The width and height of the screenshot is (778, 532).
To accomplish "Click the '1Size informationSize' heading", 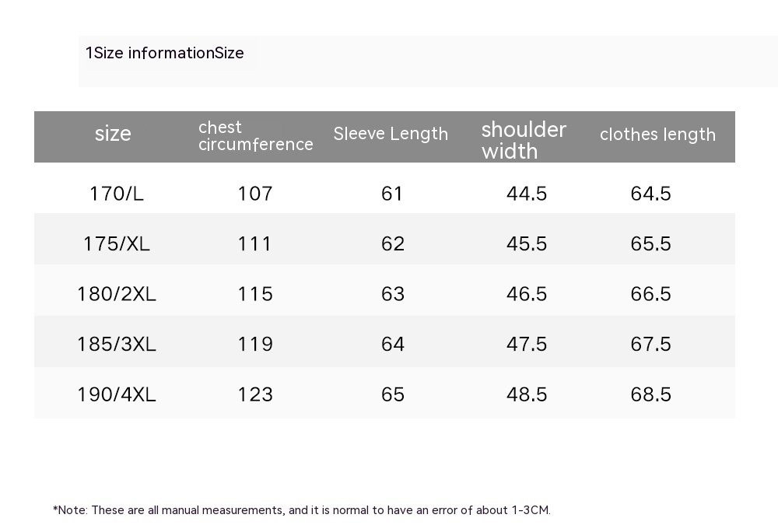I will (x=165, y=53).
